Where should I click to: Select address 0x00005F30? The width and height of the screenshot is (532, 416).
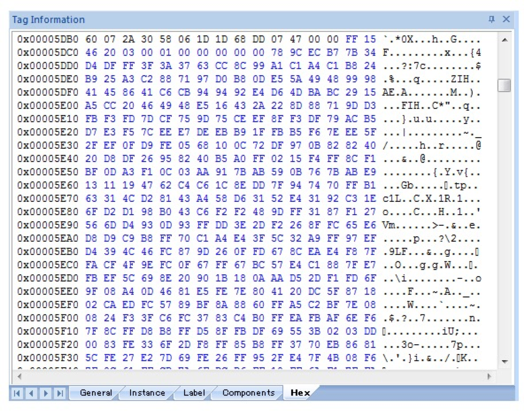point(48,358)
